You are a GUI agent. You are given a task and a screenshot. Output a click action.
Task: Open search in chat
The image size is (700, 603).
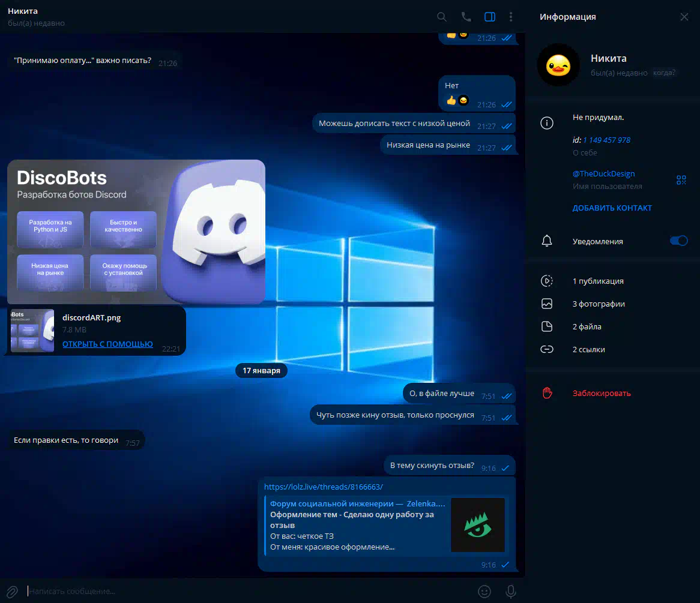441,17
